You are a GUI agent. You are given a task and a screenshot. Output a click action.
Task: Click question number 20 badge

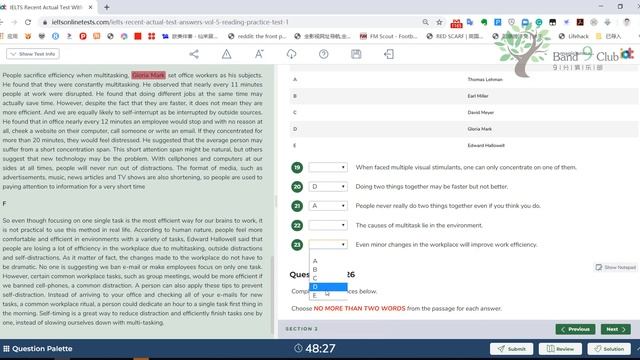[x=297, y=187]
